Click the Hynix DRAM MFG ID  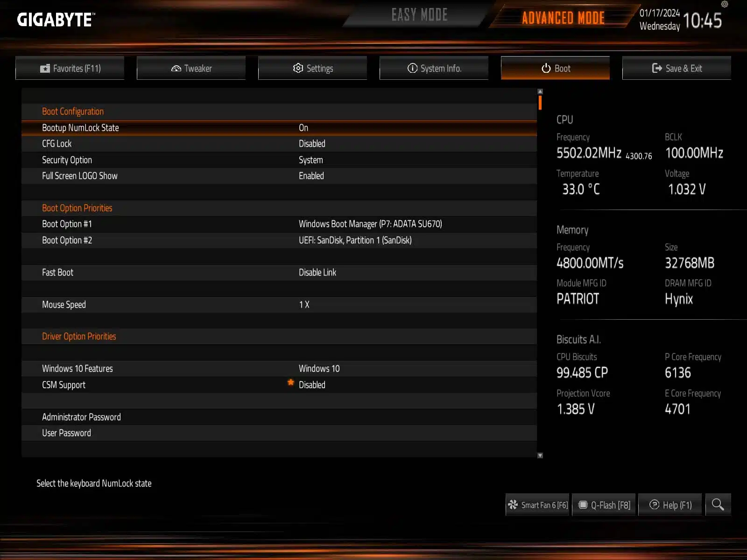[679, 300]
